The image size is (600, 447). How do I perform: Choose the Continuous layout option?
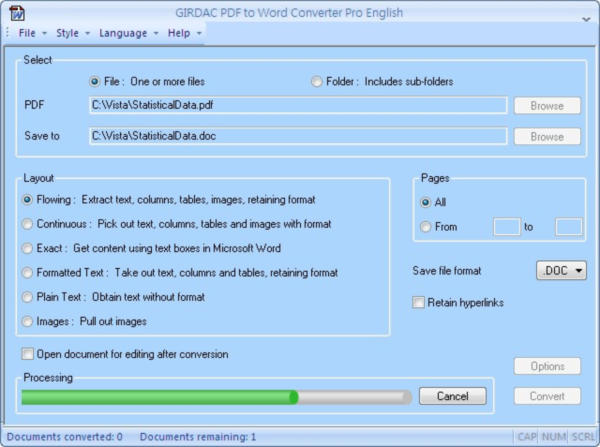28,224
